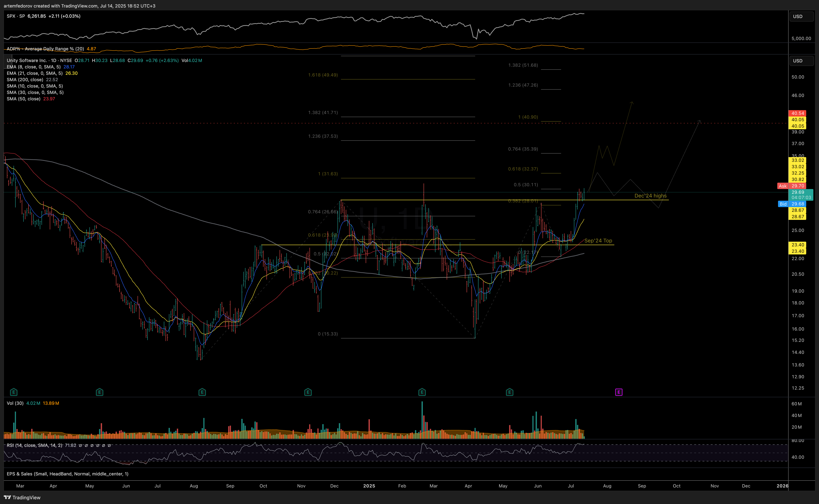The height and width of the screenshot is (504, 819).
Task: Select the EPS & Sales indicator legend
Action: click(68, 474)
